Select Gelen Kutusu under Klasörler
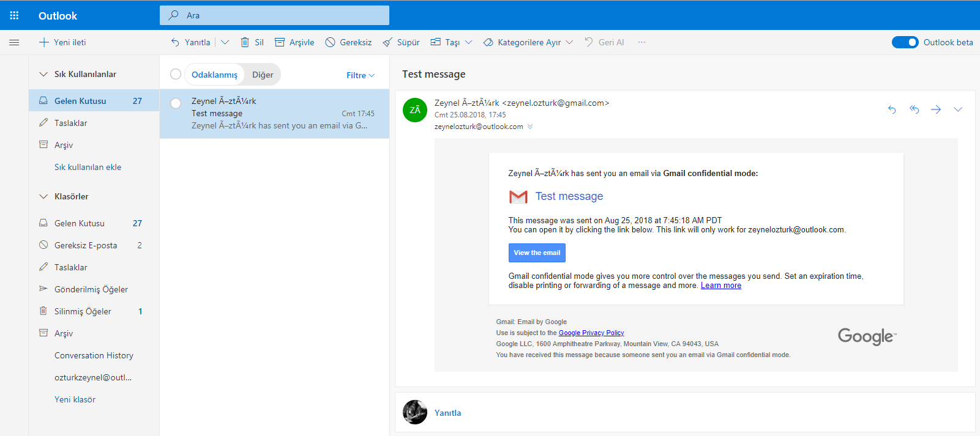This screenshot has width=980, height=436. (x=94, y=223)
